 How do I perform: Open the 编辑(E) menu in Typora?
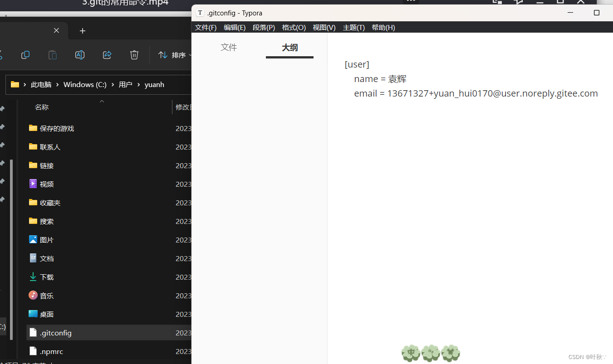tap(235, 28)
